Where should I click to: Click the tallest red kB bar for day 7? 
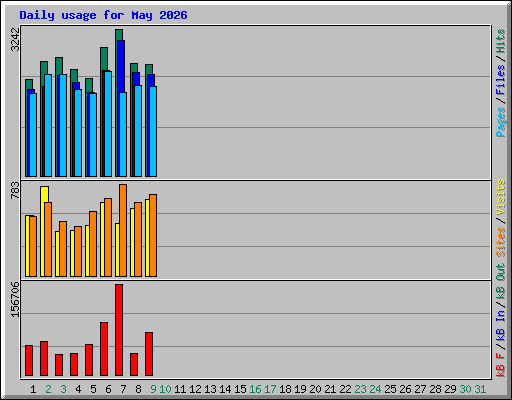(x=119, y=330)
